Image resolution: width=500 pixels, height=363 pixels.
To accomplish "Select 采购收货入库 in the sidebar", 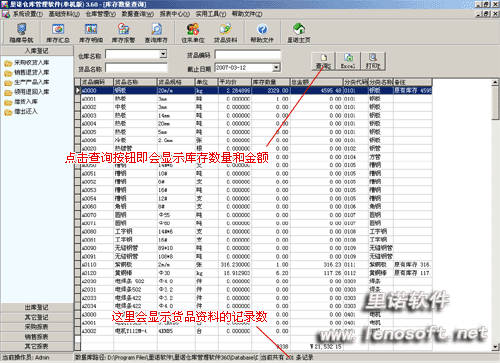I will [31, 63].
